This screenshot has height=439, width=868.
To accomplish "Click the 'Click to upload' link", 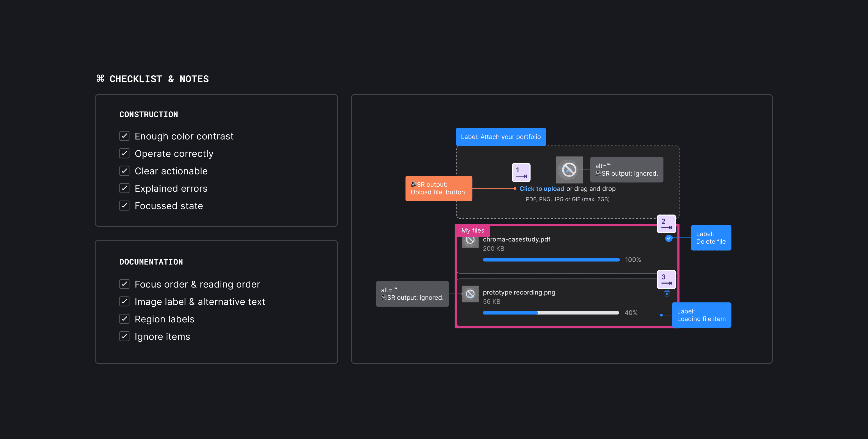I will tap(542, 189).
